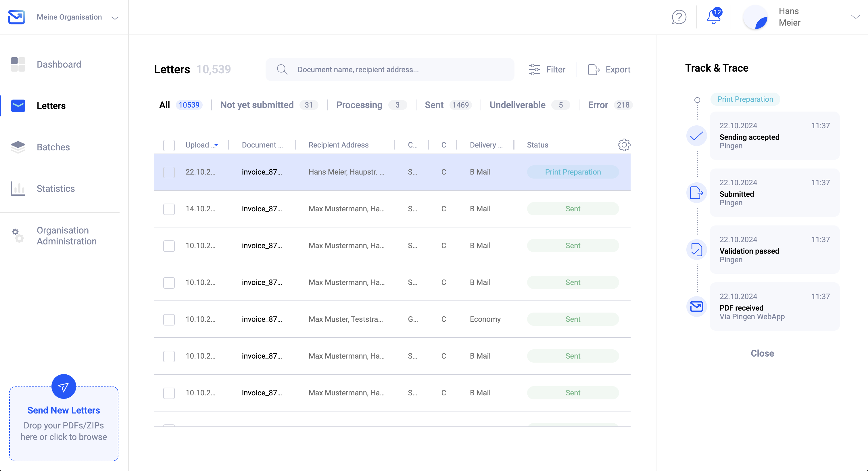This screenshot has width=868, height=471.
Task: Open notifications bell with 12 badge
Action: [x=714, y=16]
